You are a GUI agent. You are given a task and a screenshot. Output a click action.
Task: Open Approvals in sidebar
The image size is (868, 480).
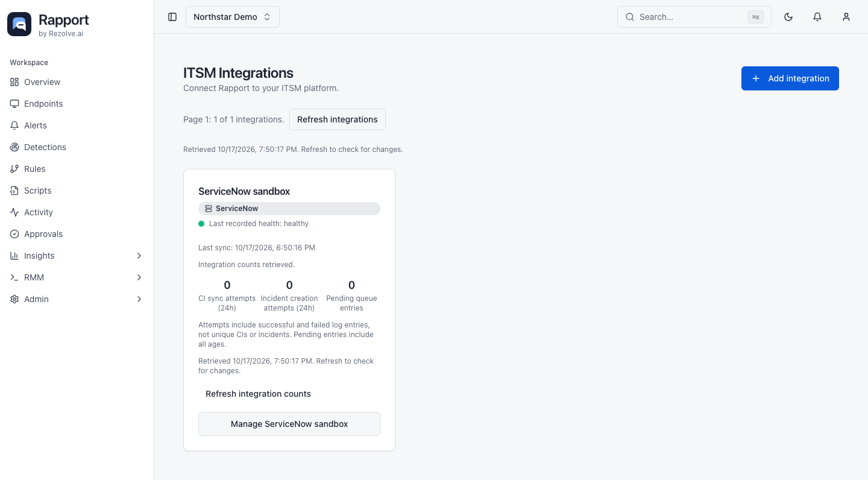[x=77, y=234]
